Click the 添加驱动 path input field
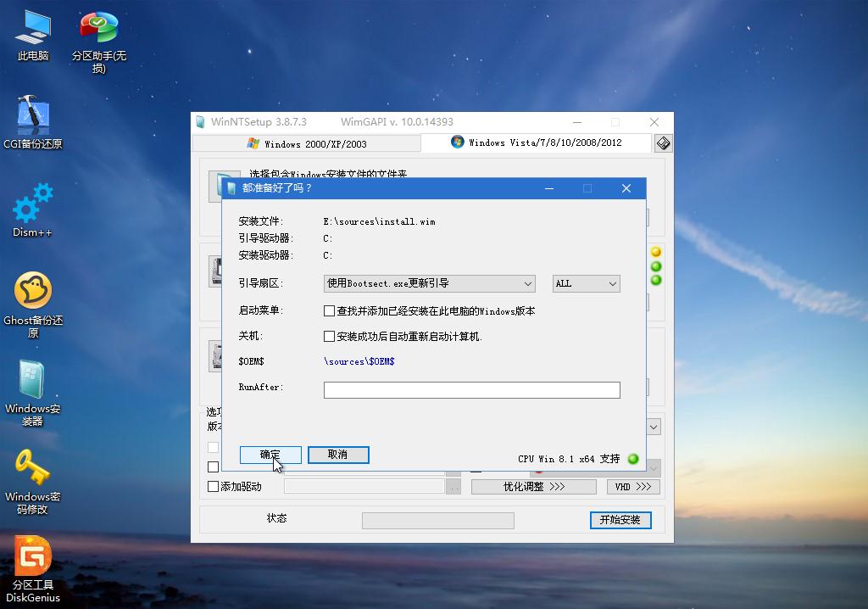 364,487
